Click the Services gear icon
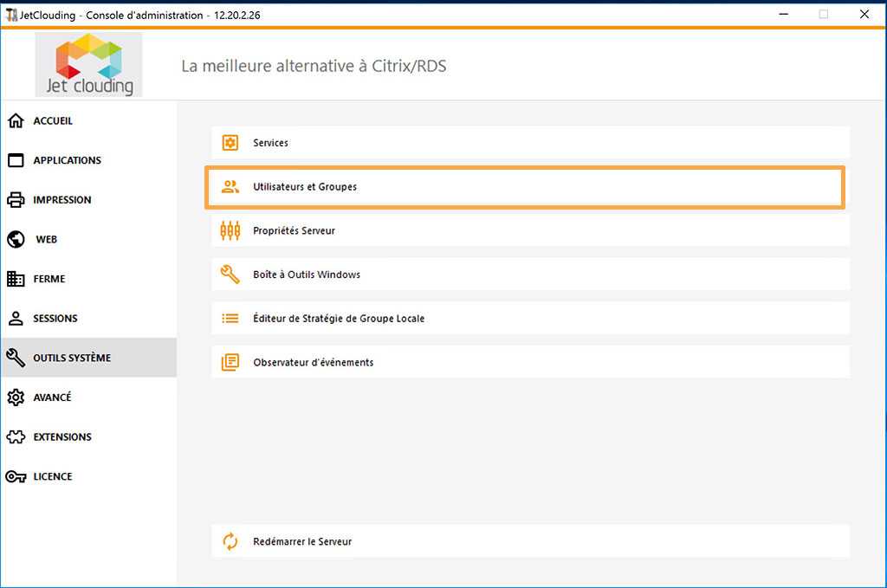 coord(230,142)
